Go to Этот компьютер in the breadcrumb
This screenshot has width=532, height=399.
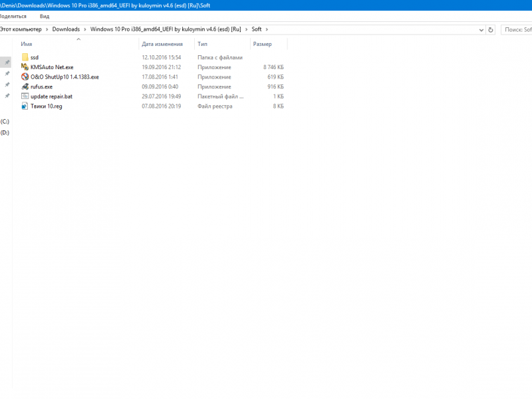pyautogui.click(x=21, y=29)
